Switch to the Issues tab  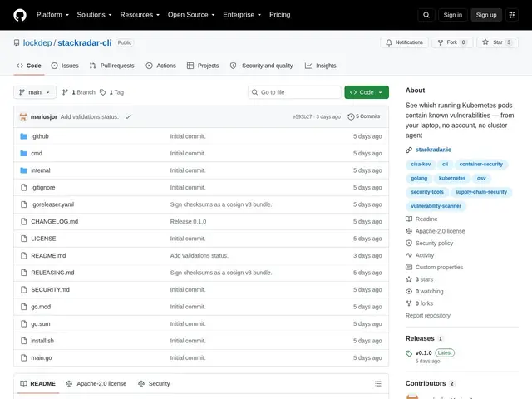click(x=65, y=66)
